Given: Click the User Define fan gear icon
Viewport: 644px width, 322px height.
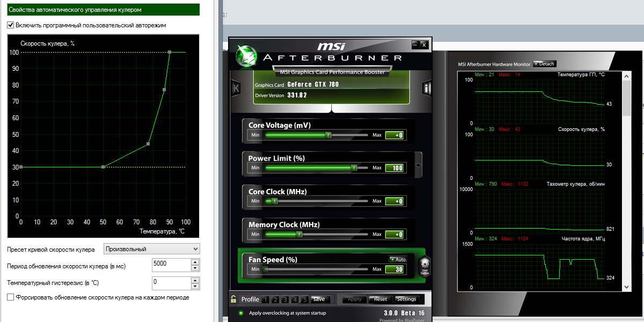Looking at the screenshot, I should pos(425,266).
